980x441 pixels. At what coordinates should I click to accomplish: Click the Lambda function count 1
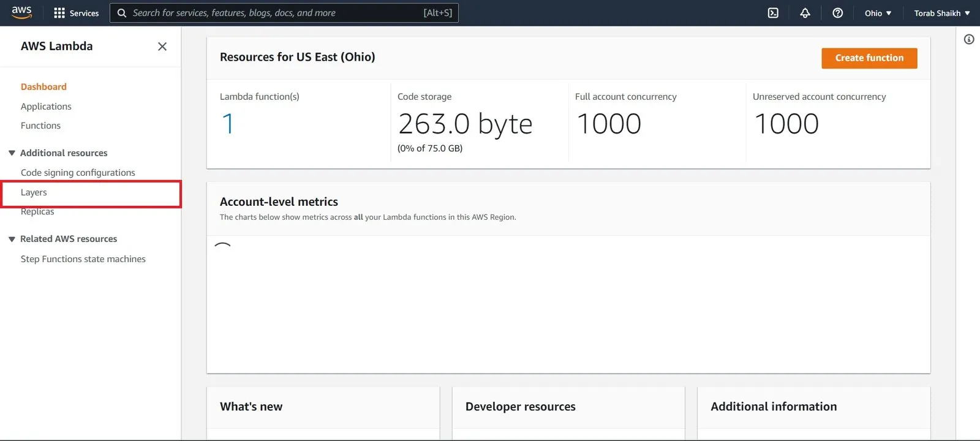(228, 124)
